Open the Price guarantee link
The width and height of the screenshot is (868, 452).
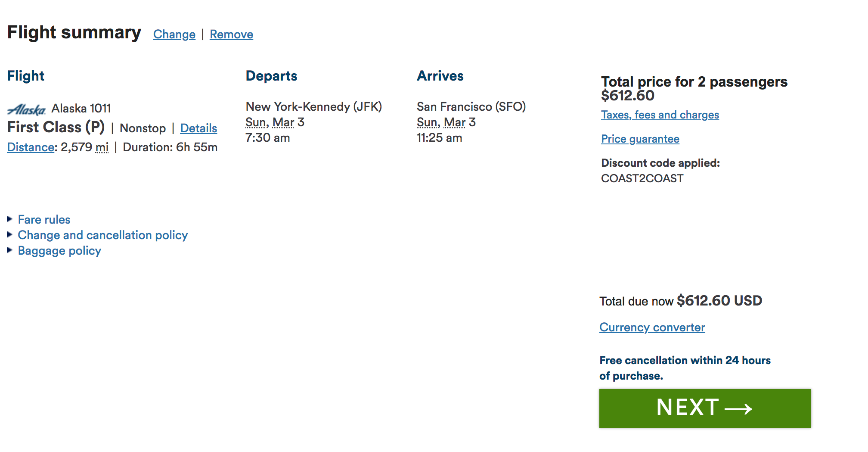[x=640, y=139]
